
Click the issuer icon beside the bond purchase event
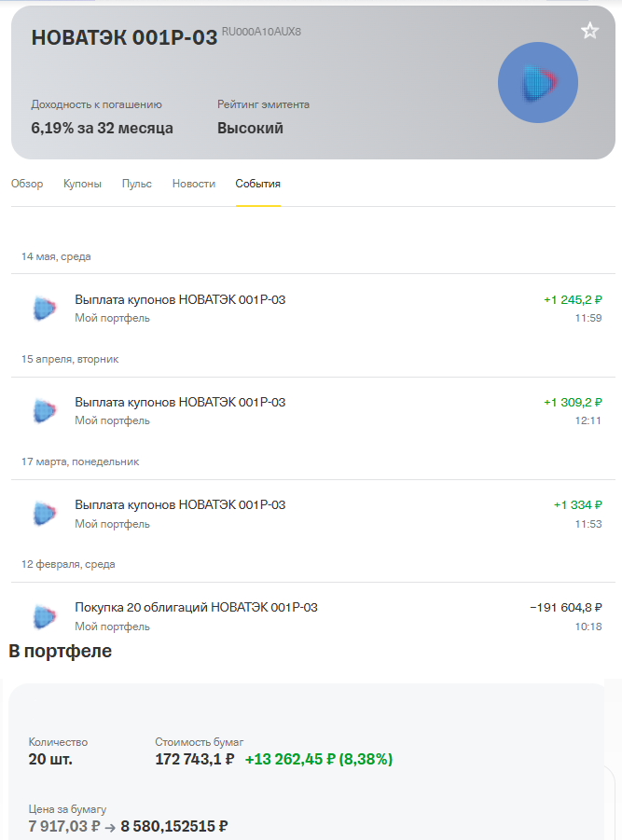pos(45,616)
